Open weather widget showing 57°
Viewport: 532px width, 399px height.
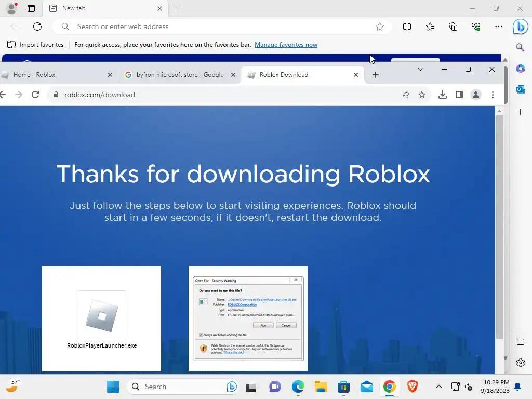tap(14, 386)
